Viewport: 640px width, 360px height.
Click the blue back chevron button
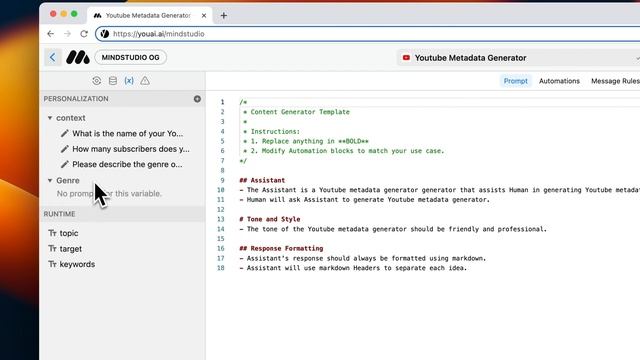(53, 58)
